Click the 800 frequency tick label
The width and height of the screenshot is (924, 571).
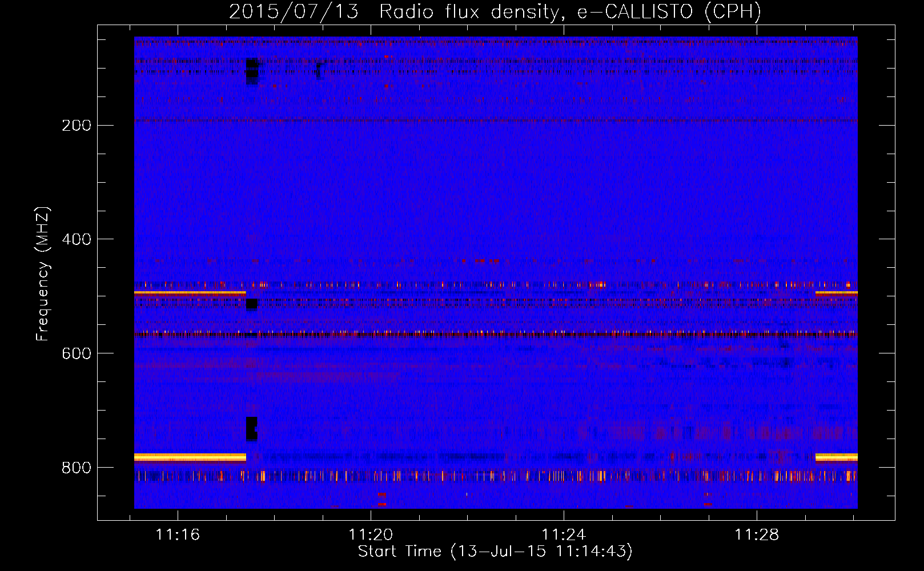click(77, 468)
